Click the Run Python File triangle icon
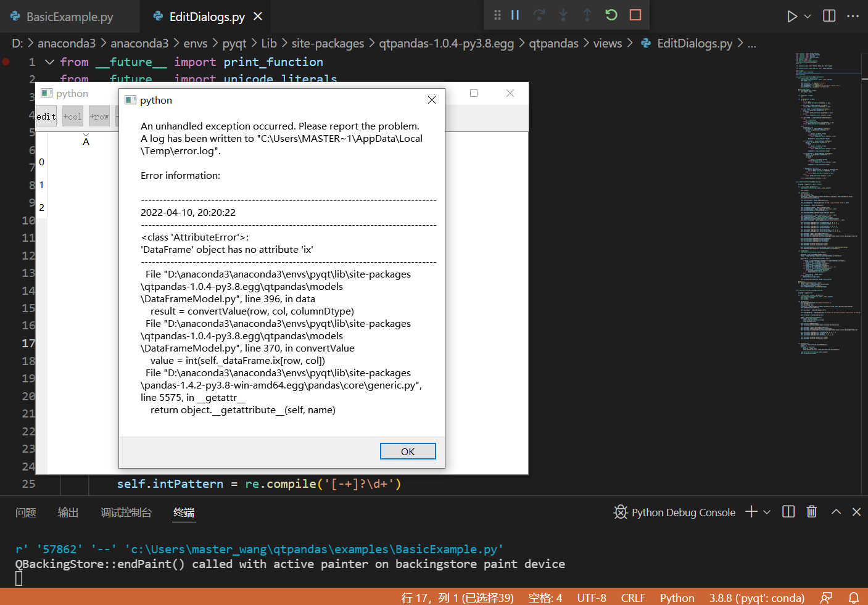This screenshot has width=868, height=605. (793, 14)
